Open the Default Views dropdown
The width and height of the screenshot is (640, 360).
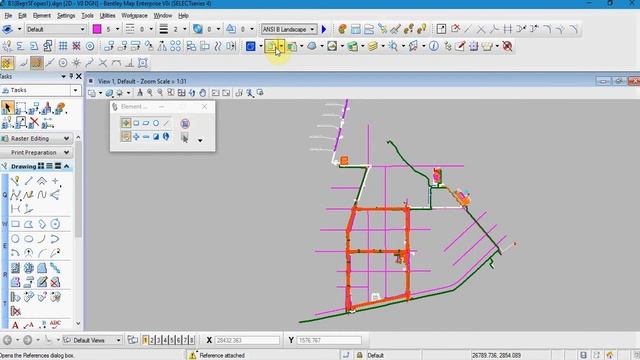point(92,340)
